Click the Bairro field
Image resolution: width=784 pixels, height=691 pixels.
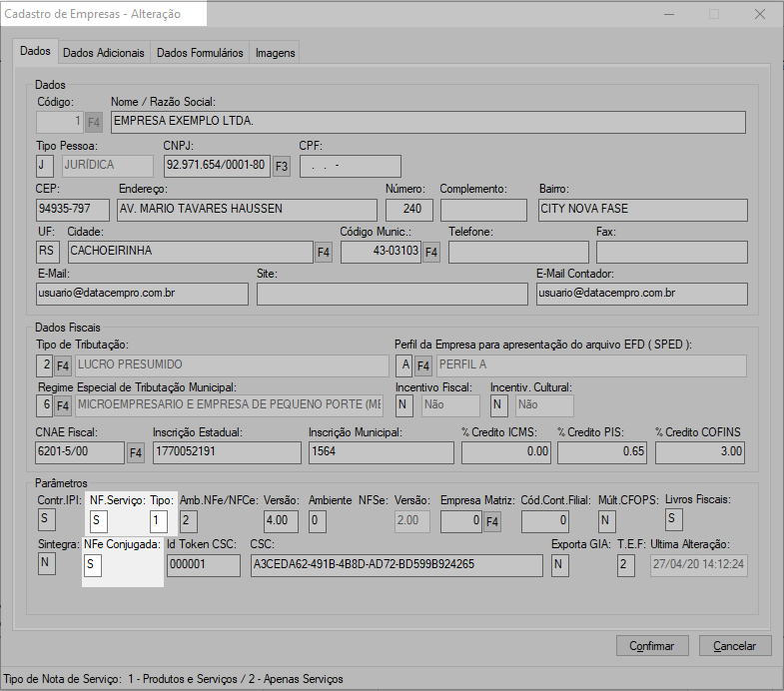coord(643,210)
